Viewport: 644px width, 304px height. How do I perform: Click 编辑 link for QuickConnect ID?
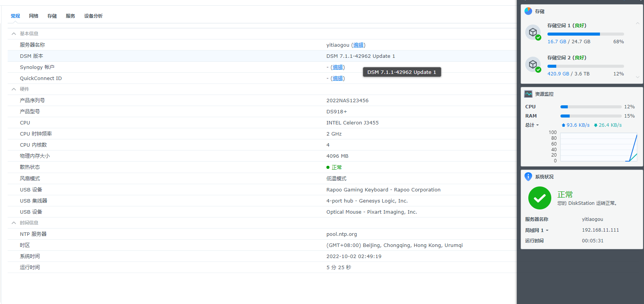(x=338, y=78)
